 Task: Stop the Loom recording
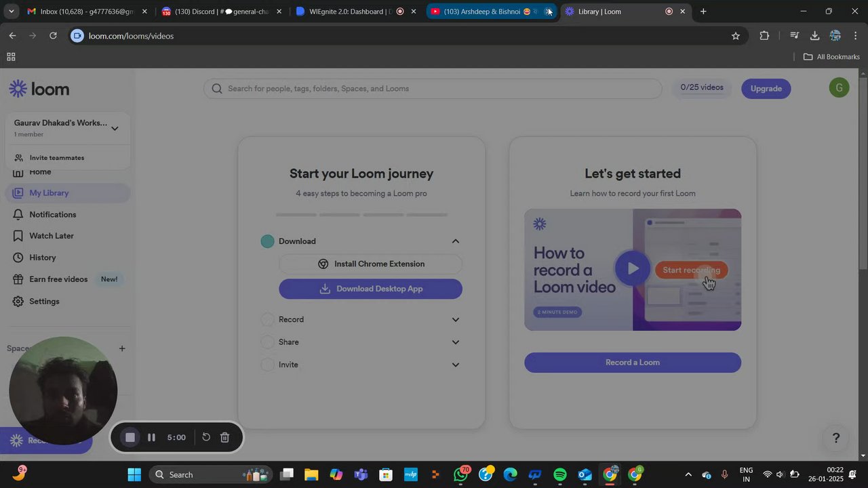pyautogui.click(x=130, y=438)
